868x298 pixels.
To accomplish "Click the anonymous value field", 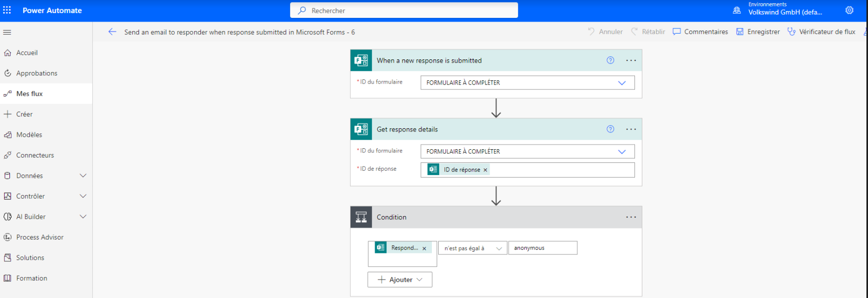I will click(x=543, y=248).
